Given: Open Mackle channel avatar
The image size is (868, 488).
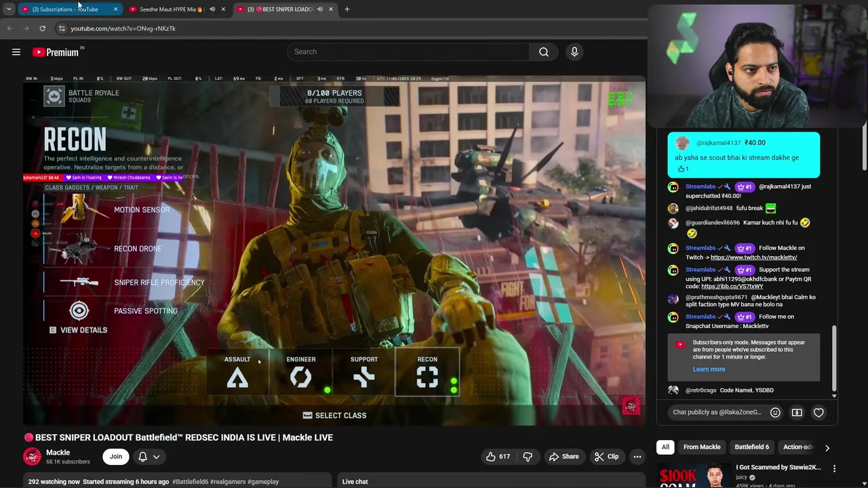Looking at the screenshot, I should coord(32,457).
